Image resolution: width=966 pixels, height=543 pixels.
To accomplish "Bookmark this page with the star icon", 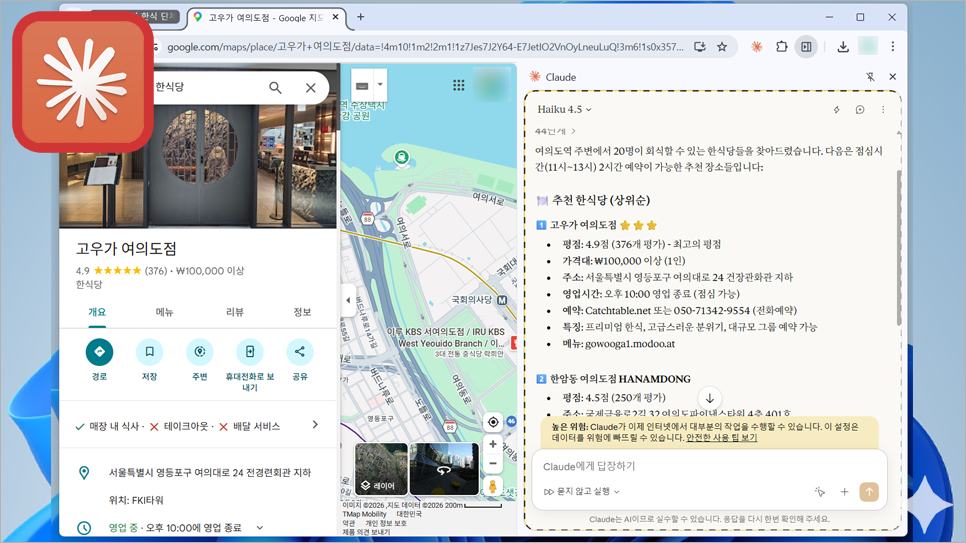I will [x=722, y=47].
